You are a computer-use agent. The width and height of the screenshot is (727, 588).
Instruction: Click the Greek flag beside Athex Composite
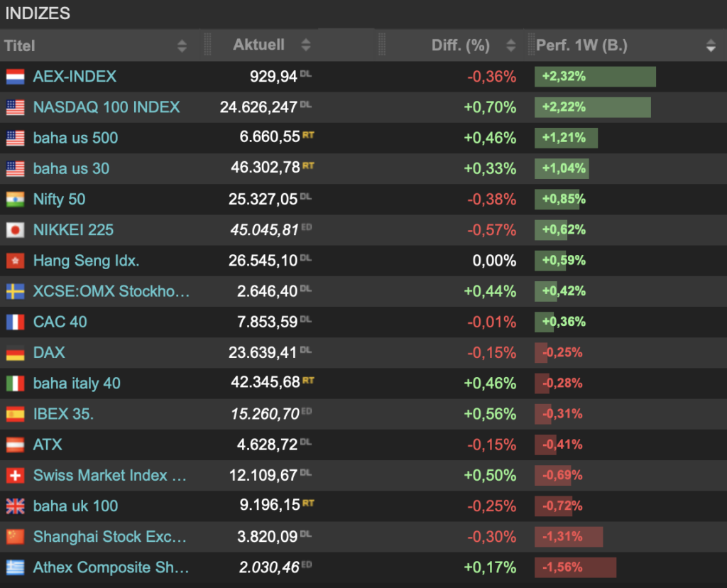click(x=15, y=567)
